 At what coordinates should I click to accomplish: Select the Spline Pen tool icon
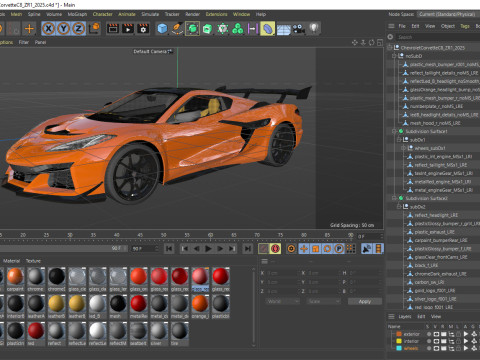click(177, 29)
